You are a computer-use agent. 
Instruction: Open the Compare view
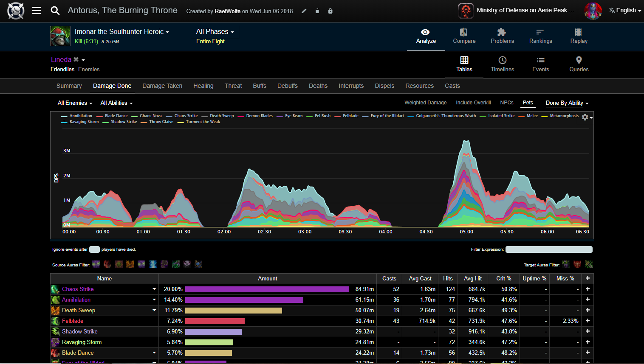pos(464,36)
